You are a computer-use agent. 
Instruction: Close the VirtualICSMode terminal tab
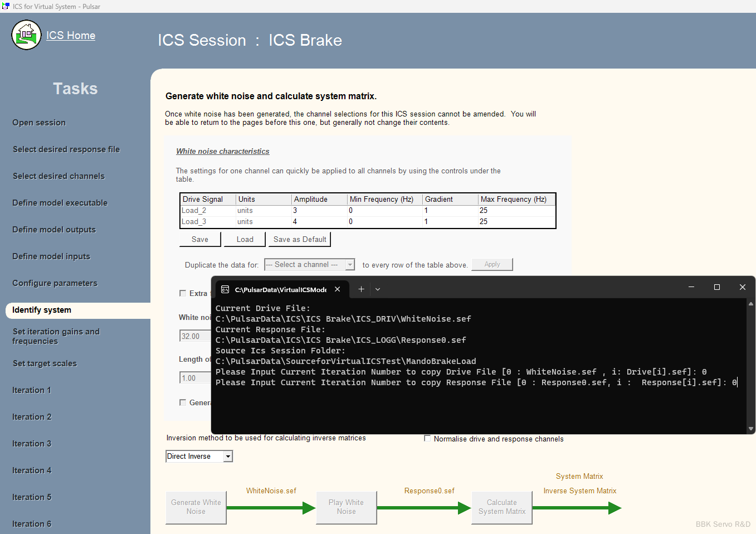(337, 289)
